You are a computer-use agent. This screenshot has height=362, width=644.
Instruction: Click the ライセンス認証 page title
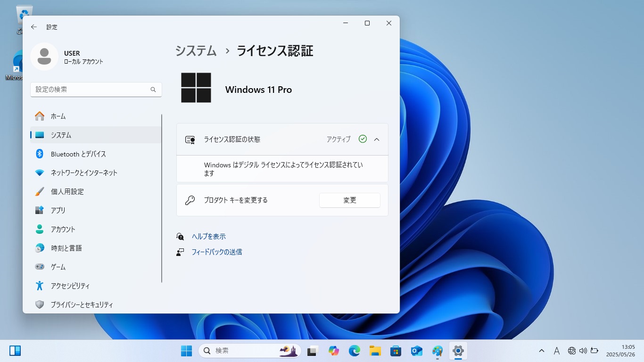tap(275, 51)
